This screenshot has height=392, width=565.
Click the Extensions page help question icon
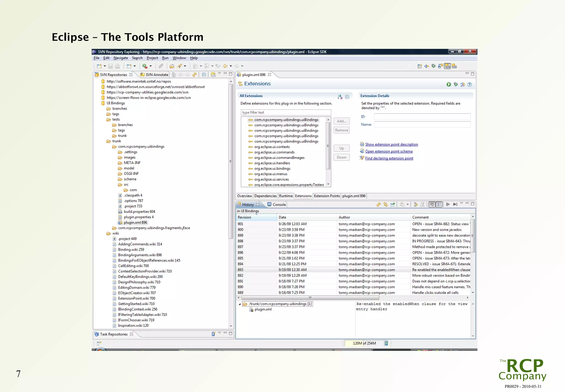tap(470, 84)
